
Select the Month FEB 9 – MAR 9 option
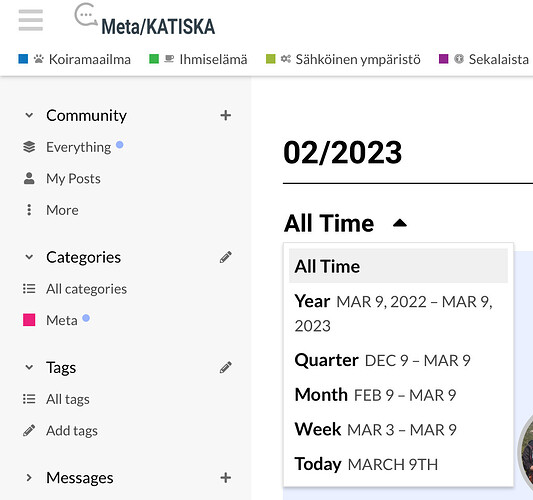coord(398,395)
